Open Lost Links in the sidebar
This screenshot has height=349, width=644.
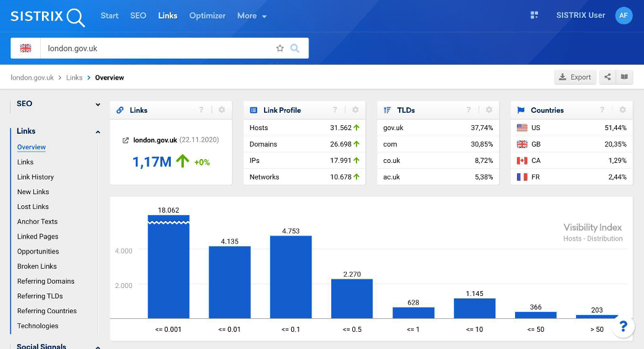point(33,207)
